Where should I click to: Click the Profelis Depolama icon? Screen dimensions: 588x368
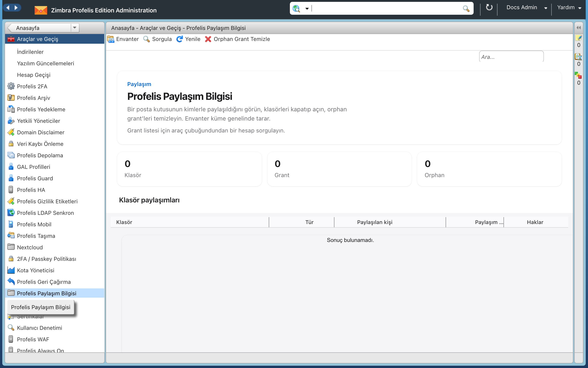tap(11, 155)
